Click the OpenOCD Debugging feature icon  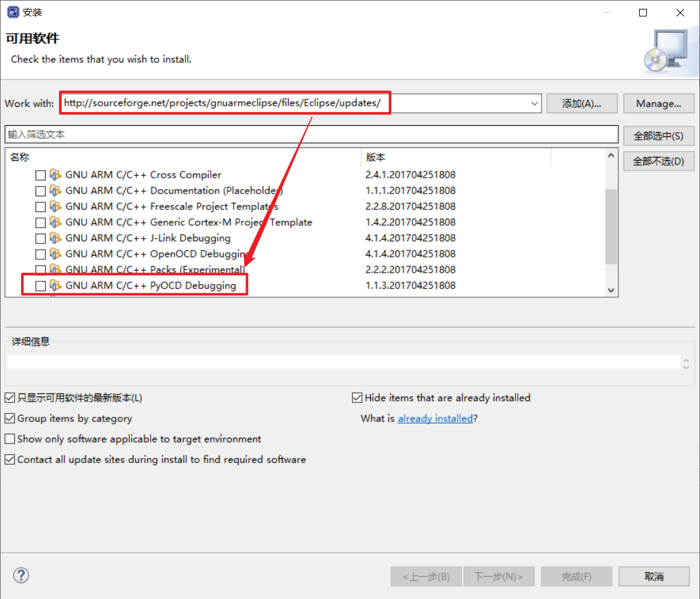click(55, 254)
